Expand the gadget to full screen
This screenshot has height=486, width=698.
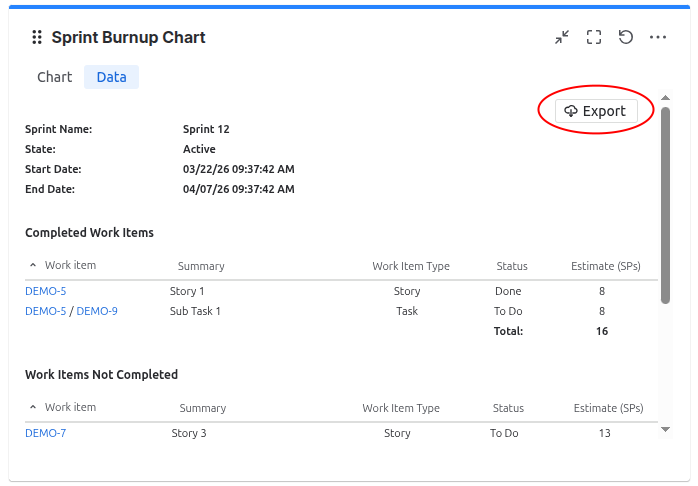point(594,38)
